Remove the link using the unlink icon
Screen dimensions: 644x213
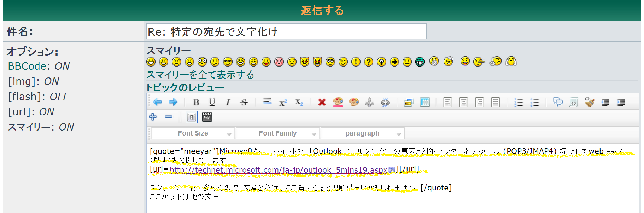(x=385, y=102)
